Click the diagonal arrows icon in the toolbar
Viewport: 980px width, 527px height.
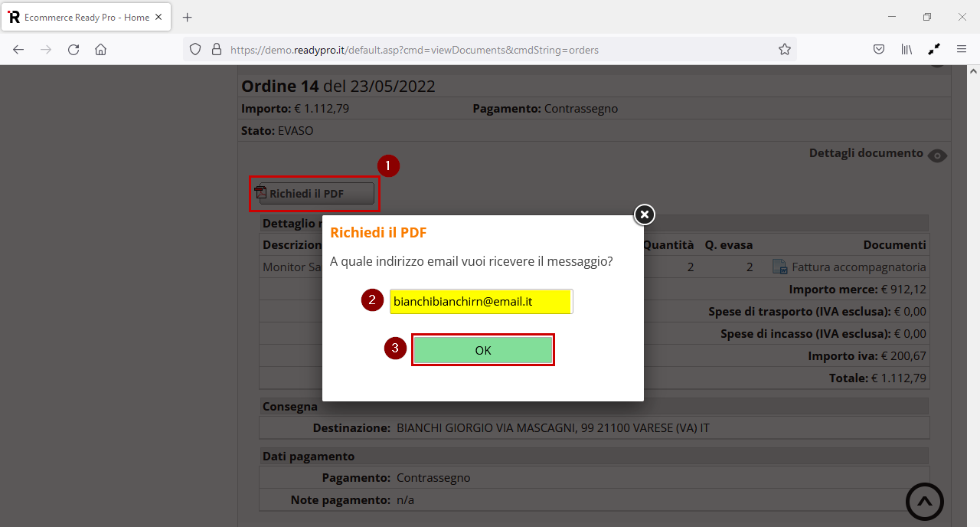(x=934, y=48)
